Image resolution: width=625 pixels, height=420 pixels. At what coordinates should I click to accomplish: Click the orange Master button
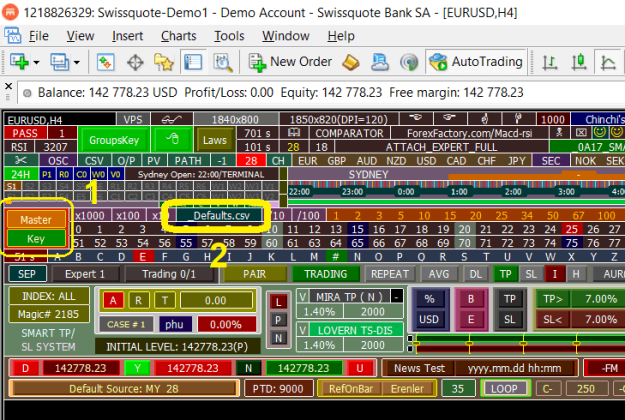tap(36, 220)
